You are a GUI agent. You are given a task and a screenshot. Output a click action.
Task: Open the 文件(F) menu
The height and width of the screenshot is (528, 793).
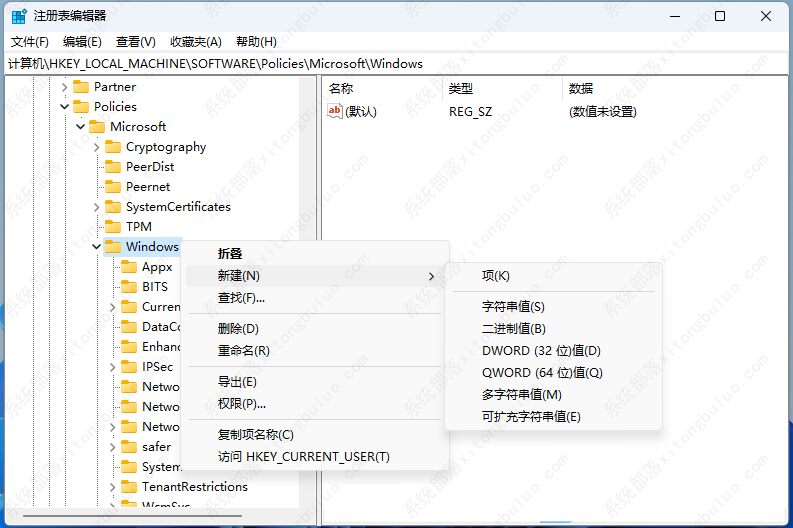click(x=29, y=41)
